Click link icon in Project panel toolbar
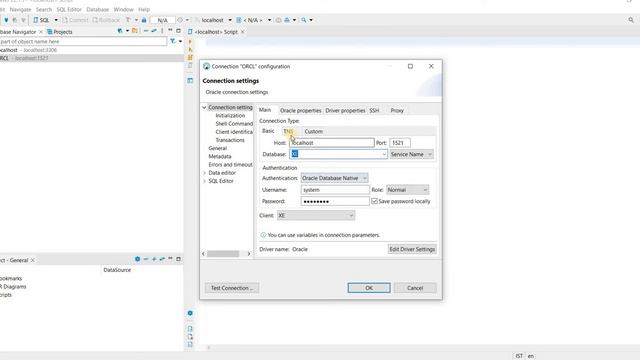 [162, 259]
